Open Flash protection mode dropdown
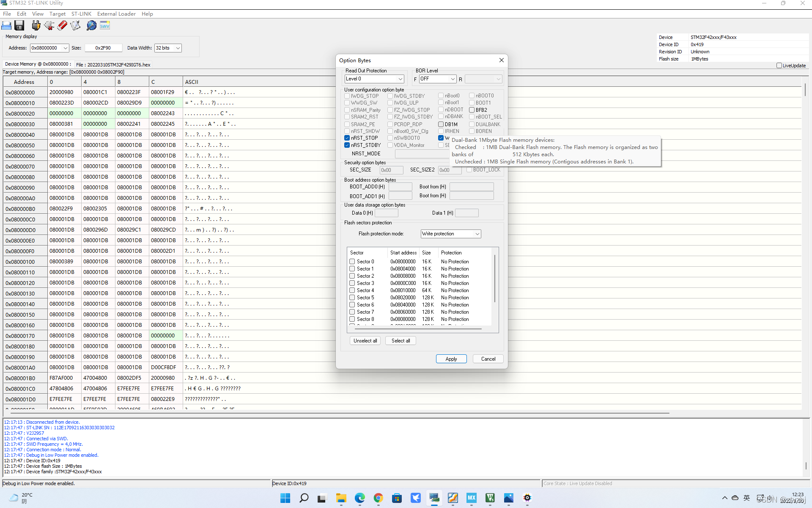This screenshot has height=508, width=812. pyautogui.click(x=477, y=234)
